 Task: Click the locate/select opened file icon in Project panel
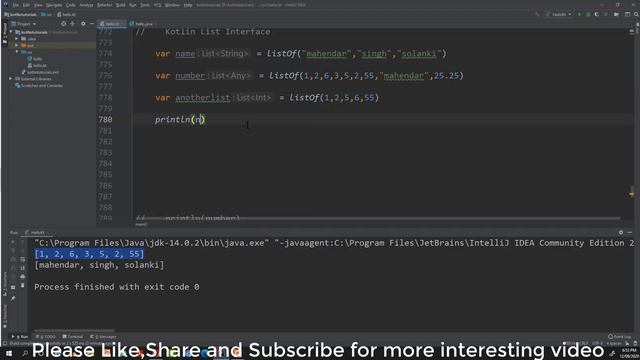(63, 24)
